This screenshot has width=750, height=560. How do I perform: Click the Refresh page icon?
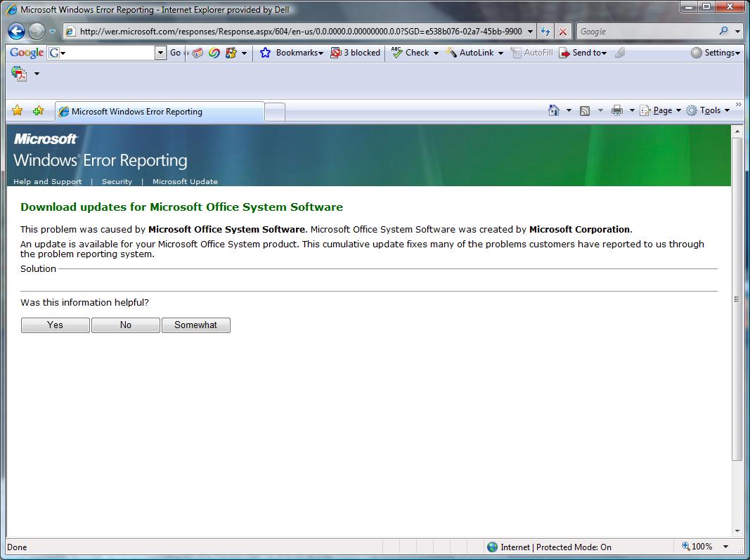545,32
